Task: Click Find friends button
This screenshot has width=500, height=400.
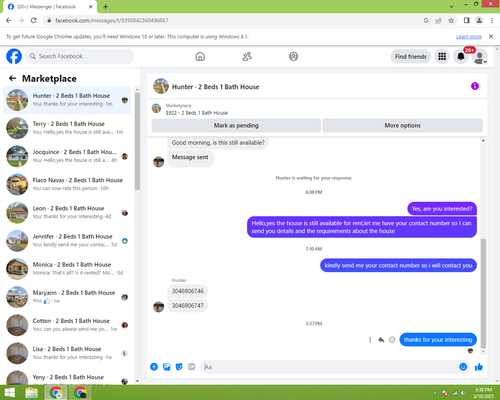Action: pos(411,57)
